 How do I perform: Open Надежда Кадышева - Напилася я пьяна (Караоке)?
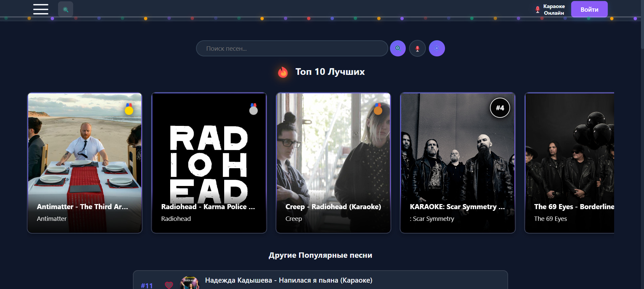tap(289, 280)
